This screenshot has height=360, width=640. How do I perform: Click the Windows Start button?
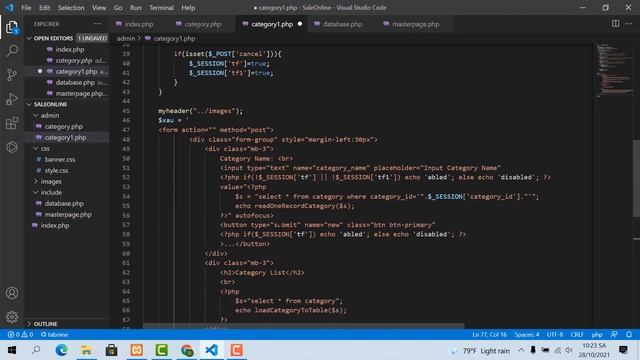pyautogui.click(x=12, y=350)
